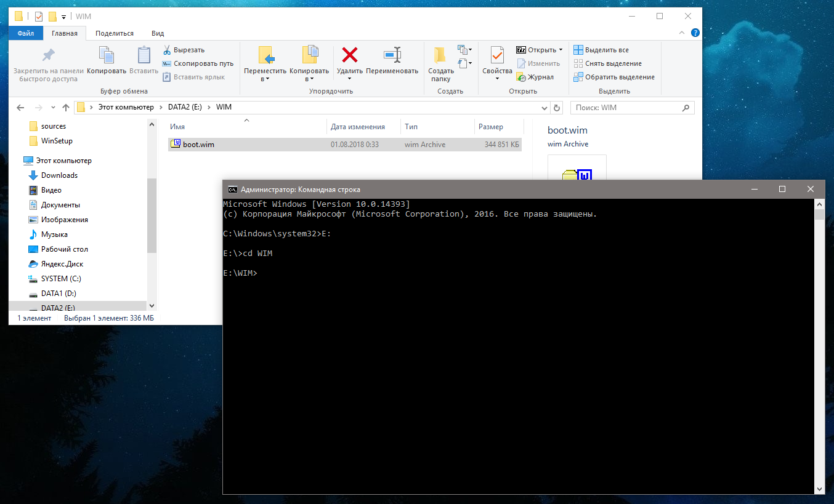
Task: Switch to the Вид ribbon tab
Action: [x=158, y=33]
